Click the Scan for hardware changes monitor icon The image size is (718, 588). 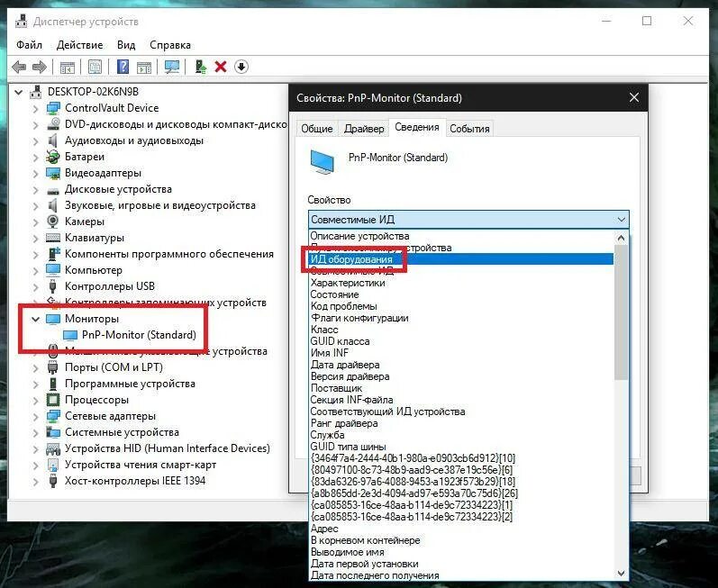[x=172, y=67]
